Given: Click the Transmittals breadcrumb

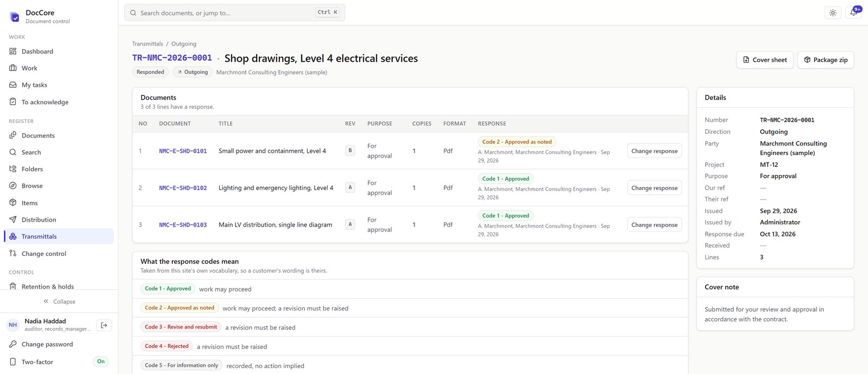Looking at the screenshot, I should (x=148, y=44).
